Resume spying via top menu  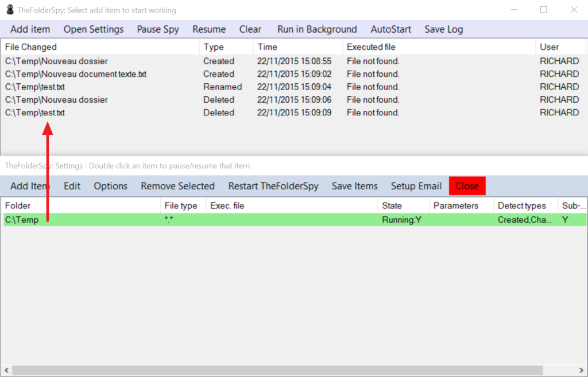point(209,29)
